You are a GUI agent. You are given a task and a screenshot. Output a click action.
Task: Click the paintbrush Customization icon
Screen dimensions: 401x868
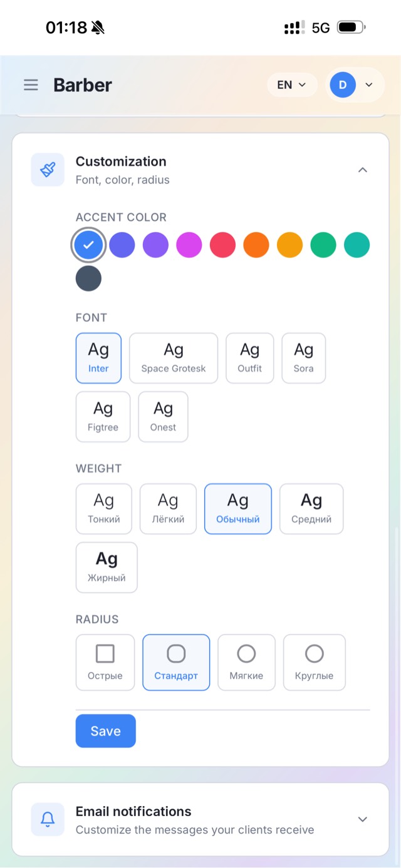pyautogui.click(x=48, y=170)
